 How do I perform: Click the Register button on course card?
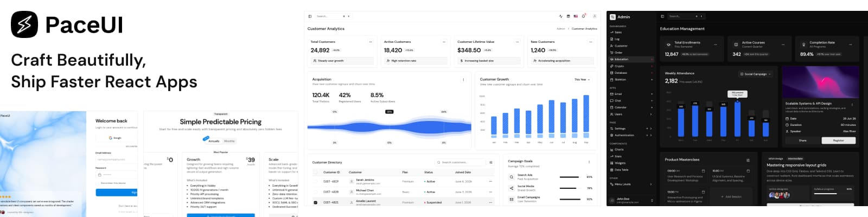tap(839, 141)
